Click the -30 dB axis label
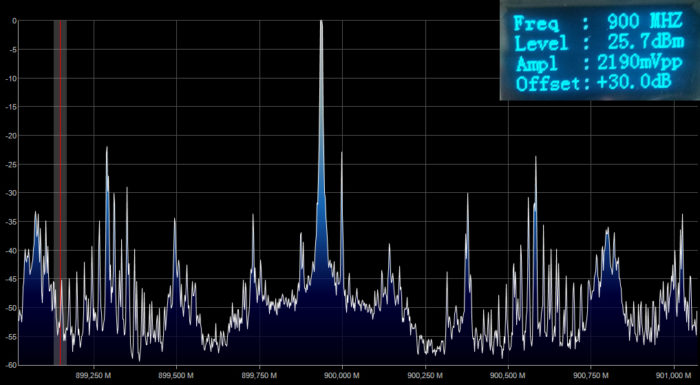The image size is (700, 385). [12, 193]
